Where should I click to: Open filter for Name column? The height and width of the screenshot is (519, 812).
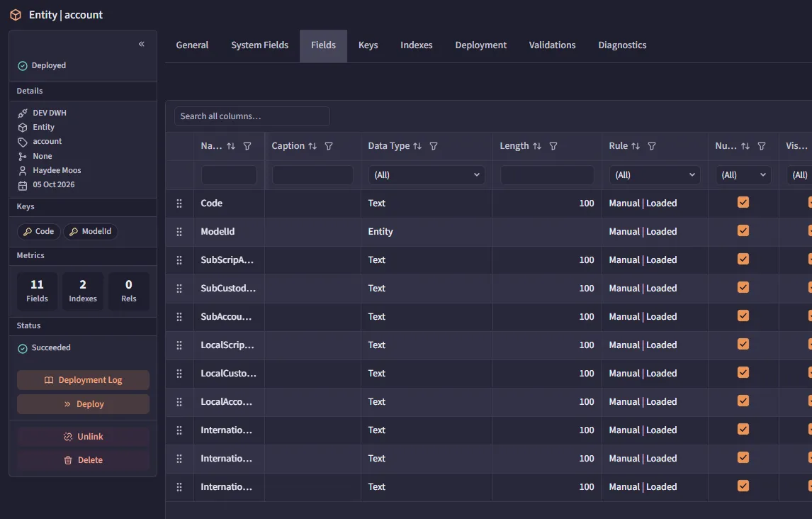[x=247, y=146]
